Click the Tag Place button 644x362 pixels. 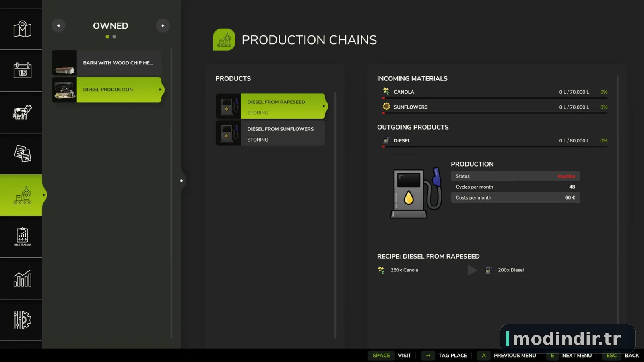pyautogui.click(x=445, y=355)
